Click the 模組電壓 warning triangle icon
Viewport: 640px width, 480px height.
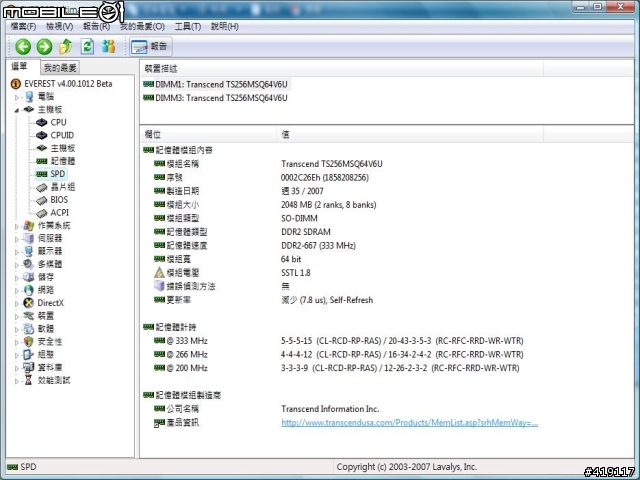pos(159,273)
